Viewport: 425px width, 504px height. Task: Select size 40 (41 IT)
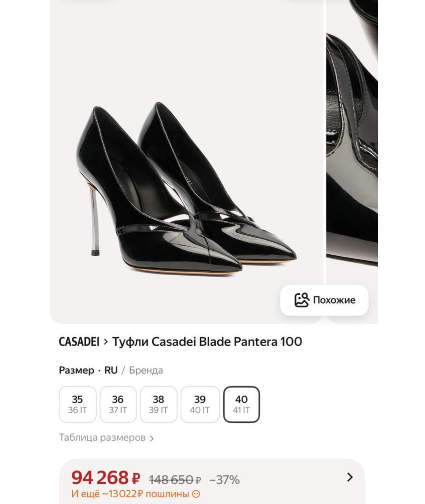coord(241,404)
